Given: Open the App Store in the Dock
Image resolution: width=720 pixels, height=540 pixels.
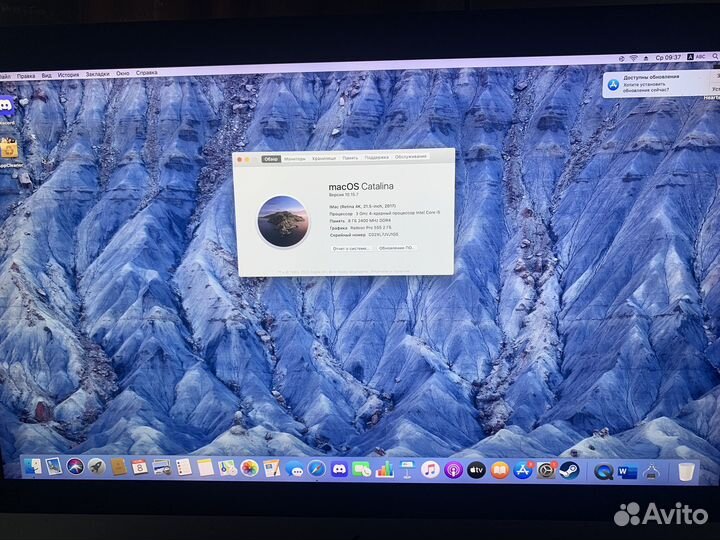Looking at the screenshot, I should click(523, 471).
